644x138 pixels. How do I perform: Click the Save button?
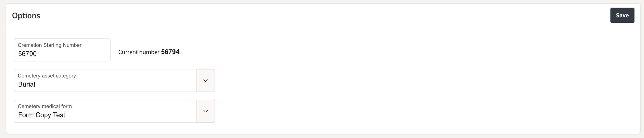pos(622,15)
